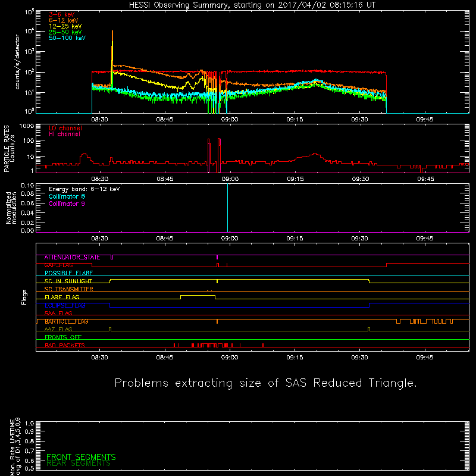This screenshot has height=476, width=476.
Task: Click the 09:00 tick label under the count-rate plot
Action: (230, 120)
